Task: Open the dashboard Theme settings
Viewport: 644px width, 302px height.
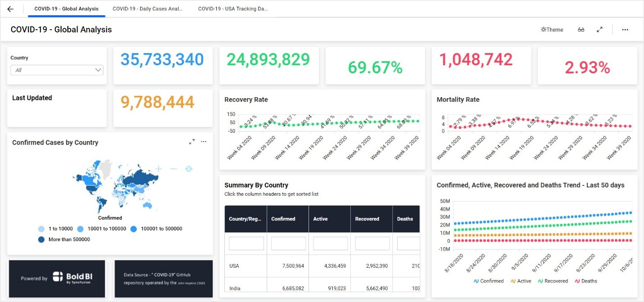Action: 551,29
